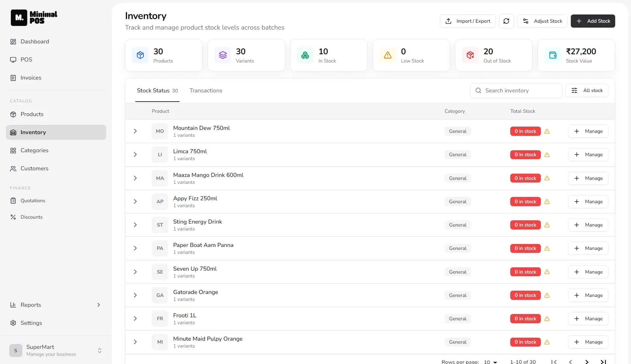This screenshot has width=631, height=364.
Task: Open the rows per page dropdown
Action: 490,362
